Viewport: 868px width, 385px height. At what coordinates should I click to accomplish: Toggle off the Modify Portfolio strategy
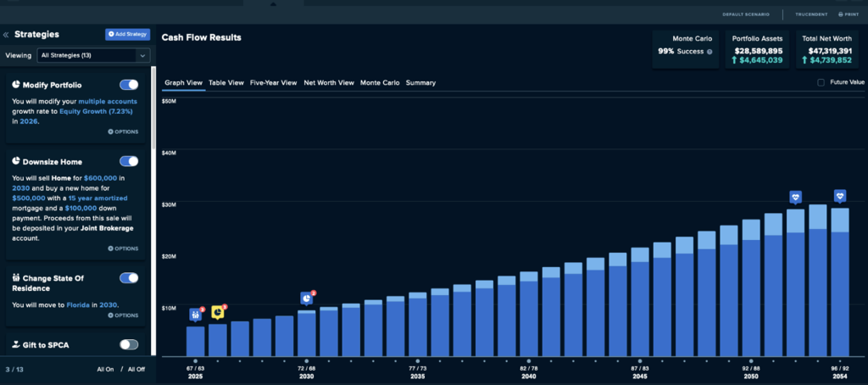click(x=129, y=85)
